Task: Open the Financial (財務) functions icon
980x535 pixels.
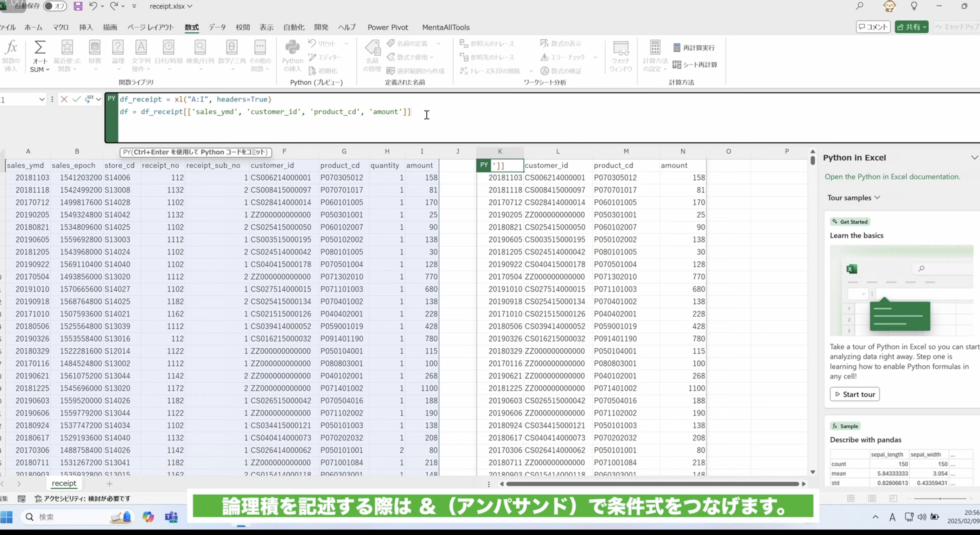Action: 94,47
